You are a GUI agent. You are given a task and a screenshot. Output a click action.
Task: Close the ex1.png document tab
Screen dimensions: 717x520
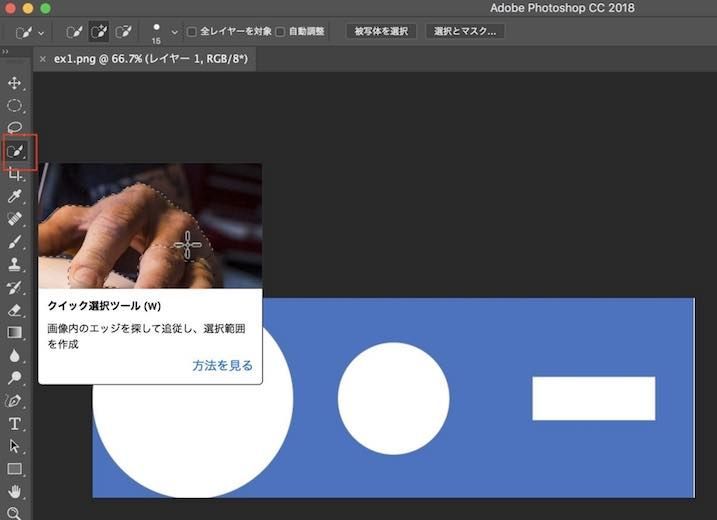[x=43, y=59]
